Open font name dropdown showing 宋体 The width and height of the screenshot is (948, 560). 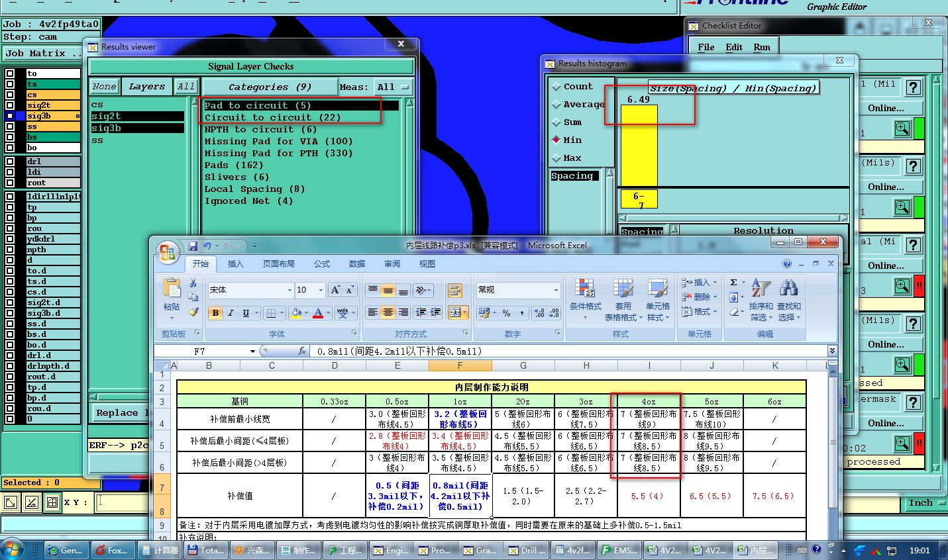290,290
